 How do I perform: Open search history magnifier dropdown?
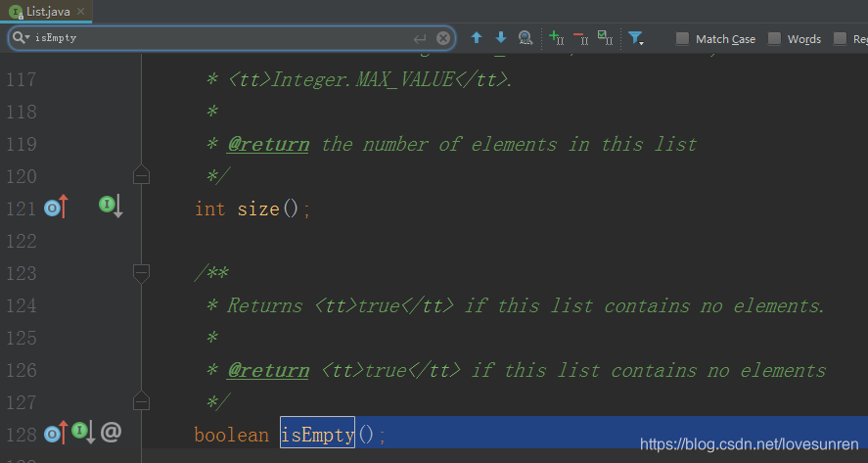pyautogui.click(x=21, y=37)
